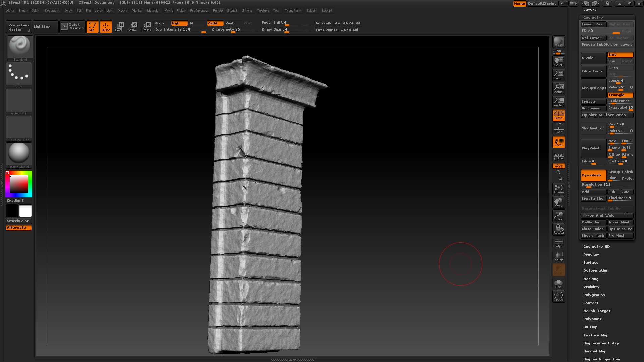Toggle the Smt smoothing option
This screenshot has height=362, width=644.
pyautogui.click(x=620, y=55)
